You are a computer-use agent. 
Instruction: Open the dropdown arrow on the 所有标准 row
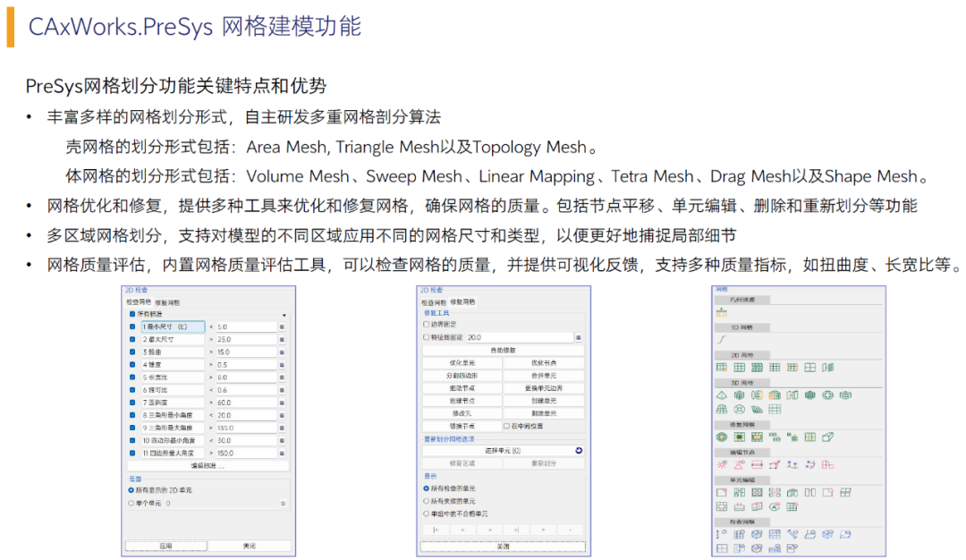click(x=284, y=315)
